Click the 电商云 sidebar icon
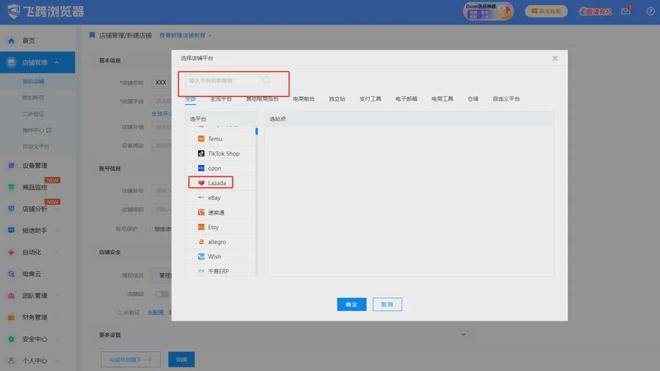 click(x=11, y=274)
